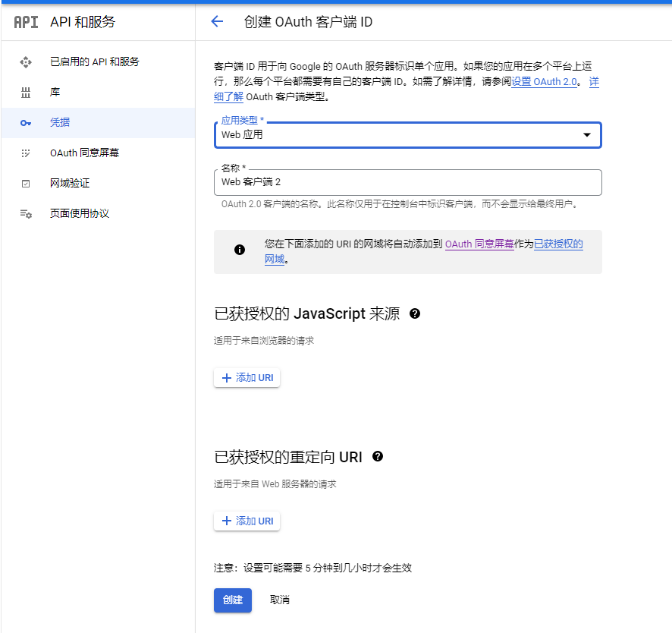Click the 创建 button
Screen dimensions: 672x633
click(x=233, y=600)
